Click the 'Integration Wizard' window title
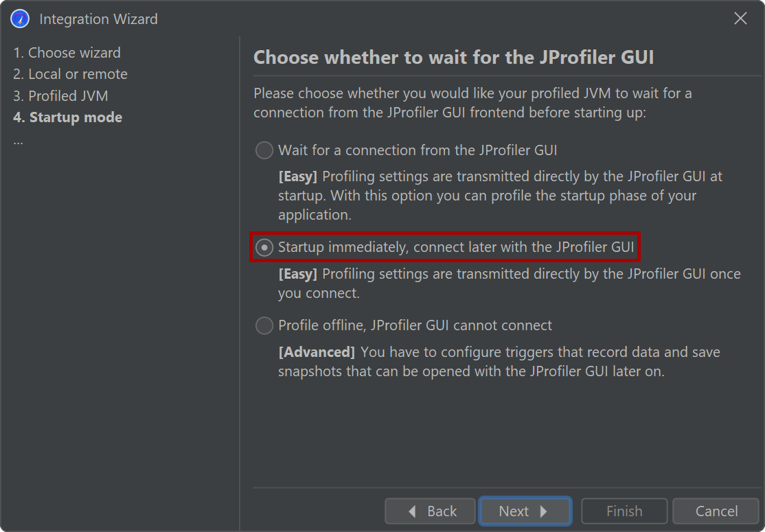765x532 pixels. click(98, 19)
